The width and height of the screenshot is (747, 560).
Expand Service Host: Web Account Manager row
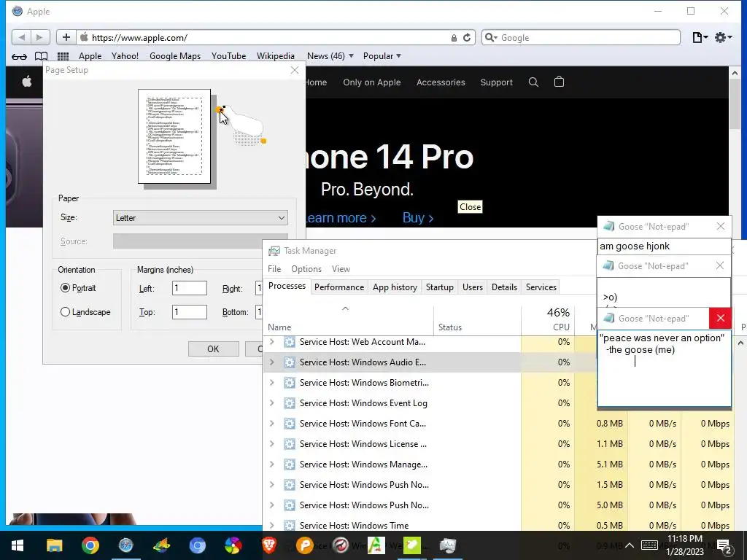tap(272, 342)
